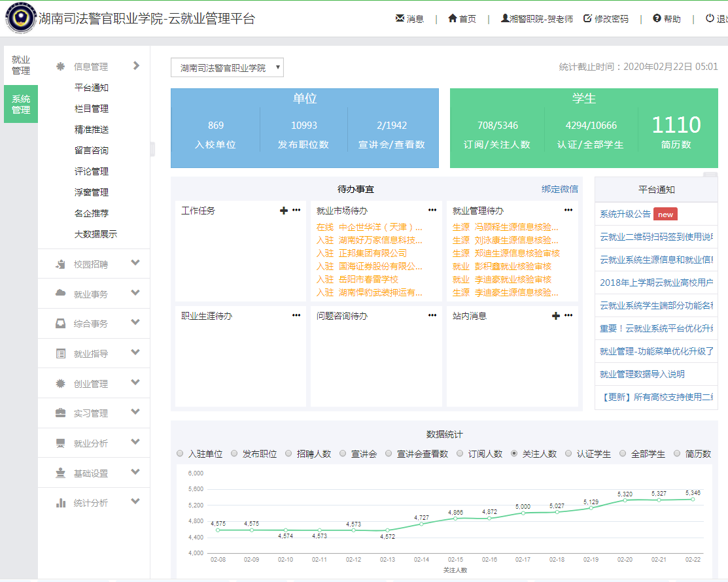Viewport: 728px width, 582px height.
Task: Click the 绑定微信 link
Action: tap(559, 189)
